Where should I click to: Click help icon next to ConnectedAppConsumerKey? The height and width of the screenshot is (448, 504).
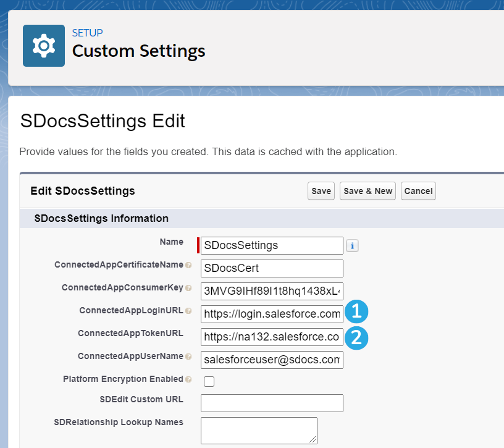point(188,288)
